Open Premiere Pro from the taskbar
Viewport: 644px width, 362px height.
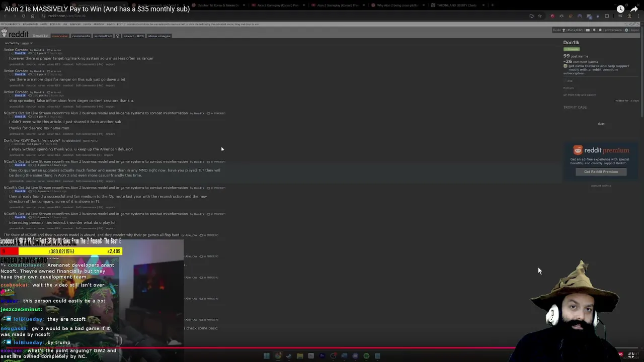(322, 356)
